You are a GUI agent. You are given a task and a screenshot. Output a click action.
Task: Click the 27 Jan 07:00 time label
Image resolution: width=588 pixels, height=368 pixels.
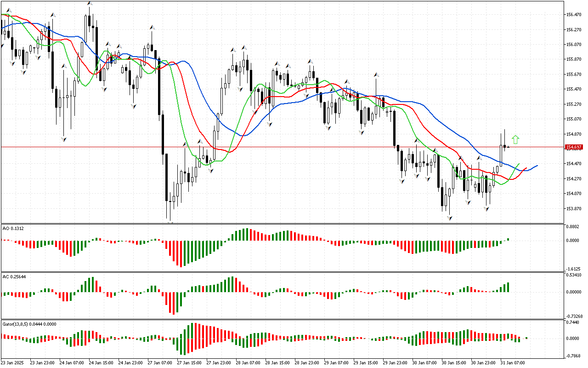[160, 362]
